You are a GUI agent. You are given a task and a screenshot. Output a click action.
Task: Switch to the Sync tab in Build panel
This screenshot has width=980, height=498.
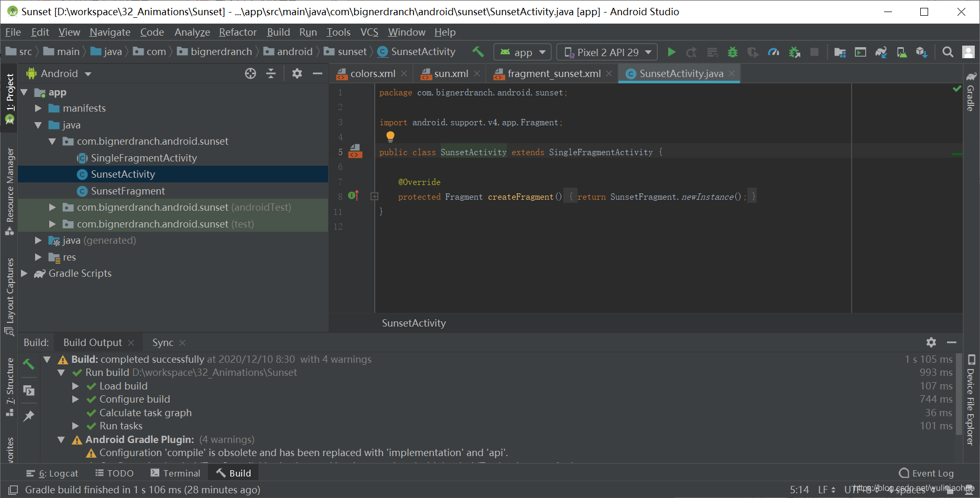tap(162, 342)
